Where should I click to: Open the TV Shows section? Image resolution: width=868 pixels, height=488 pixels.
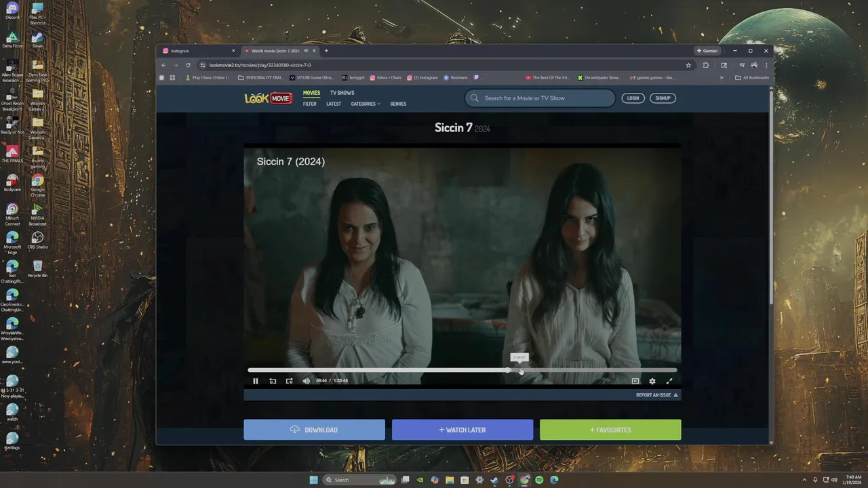(x=342, y=93)
